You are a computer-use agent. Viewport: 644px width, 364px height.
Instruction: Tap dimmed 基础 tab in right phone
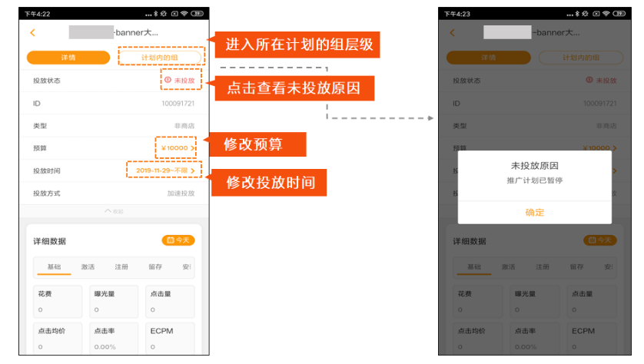click(x=474, y=266)
